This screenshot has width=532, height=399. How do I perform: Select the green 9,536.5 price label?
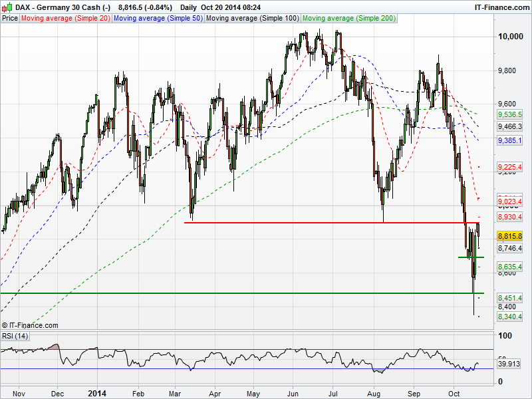[x=509, y=114]
